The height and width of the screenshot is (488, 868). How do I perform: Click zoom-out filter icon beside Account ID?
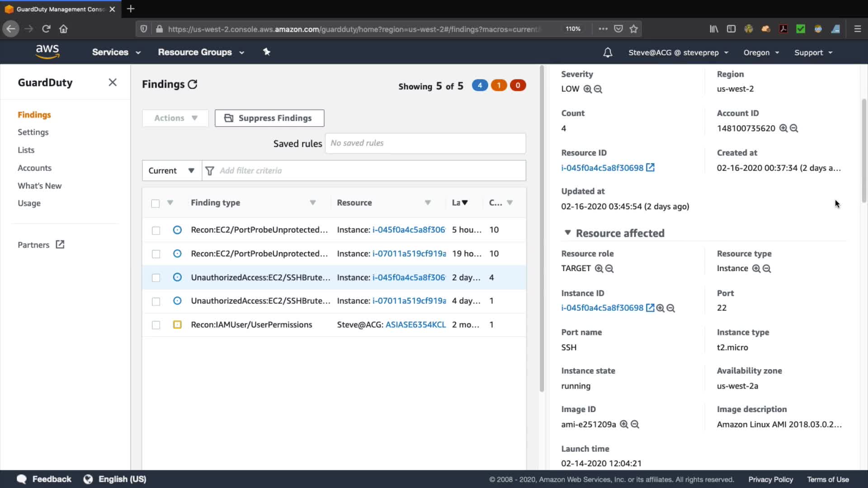(x=794, y=128)
